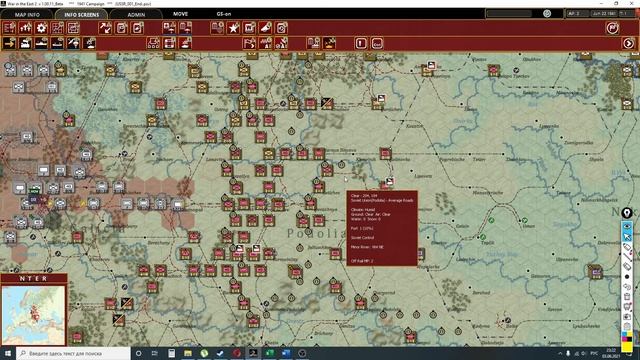Screen dimensions: 640x360
Task: Click the flag and arrow unit assignment icon
Action: point(249,43)
